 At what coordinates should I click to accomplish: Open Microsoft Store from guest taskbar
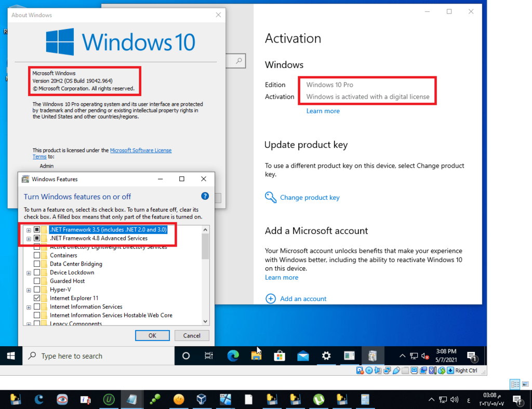pos(280,356)
